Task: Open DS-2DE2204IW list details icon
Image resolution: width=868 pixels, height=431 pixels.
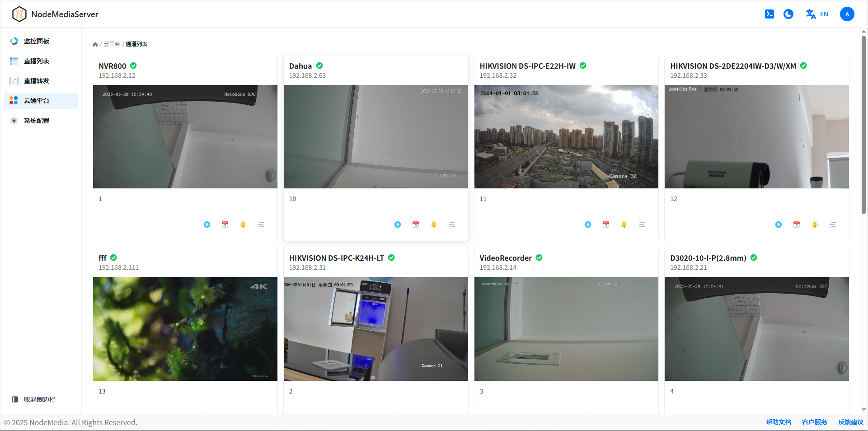Action: pyautogui.click(x=833, y=225)
